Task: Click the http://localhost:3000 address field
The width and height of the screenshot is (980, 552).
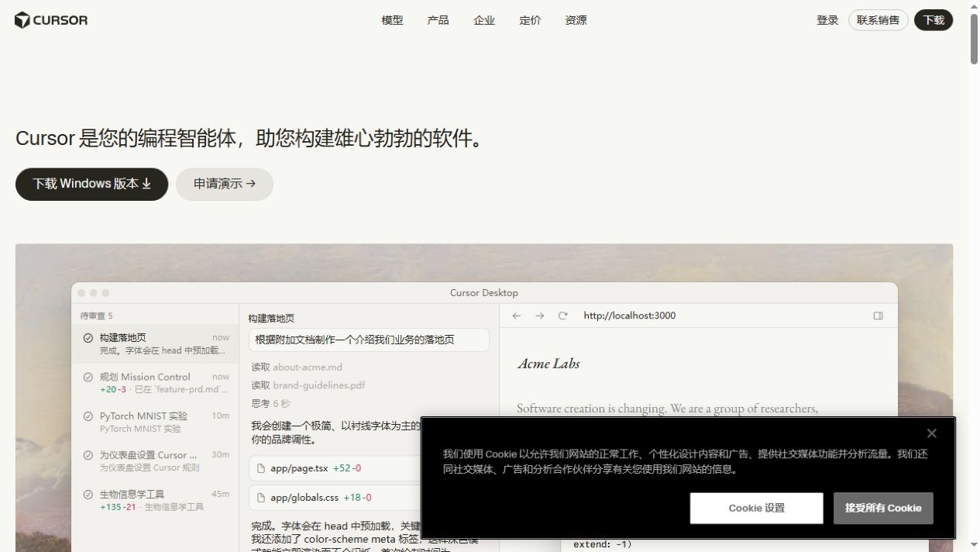Action: click(x=629, y=316)
